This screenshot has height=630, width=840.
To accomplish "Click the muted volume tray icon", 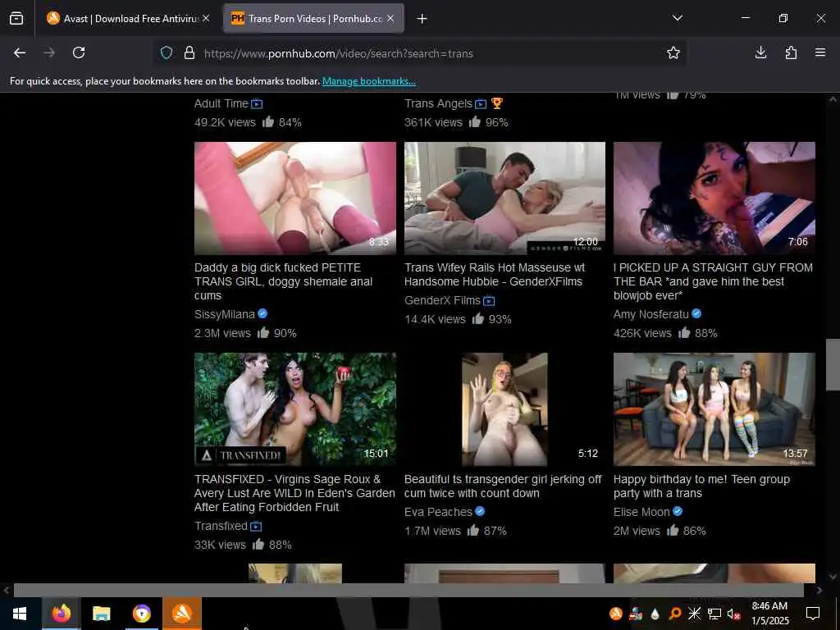I will pyautogui.click(x=733, y=614).
